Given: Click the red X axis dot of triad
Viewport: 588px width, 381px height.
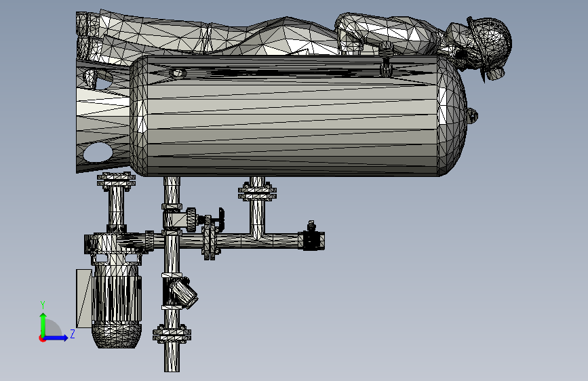Looking at the screenshot, I should (42, 338).
